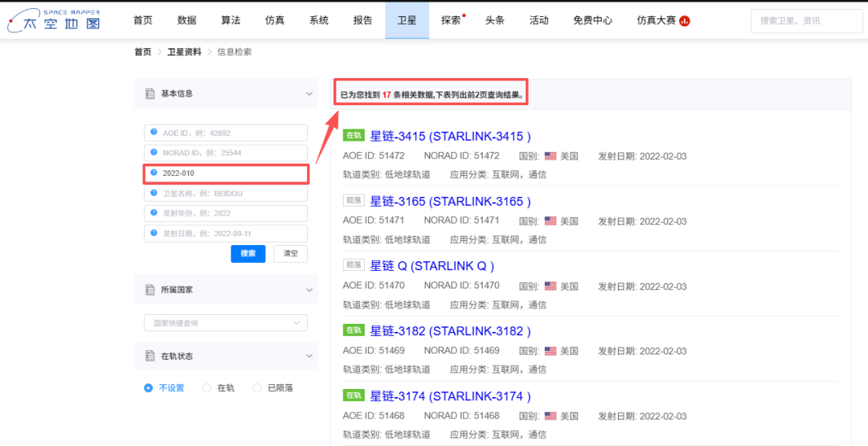Select the 在轨 radio option
Viewport: 868px width, 446px height.
click(207, 388)
